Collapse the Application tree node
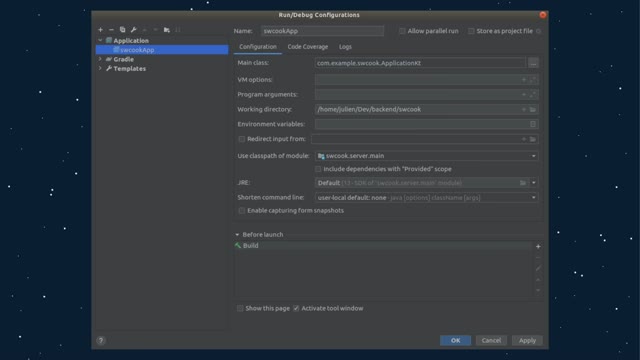Image resolution: width=640 pixels, height=360 pixels. 100,40
